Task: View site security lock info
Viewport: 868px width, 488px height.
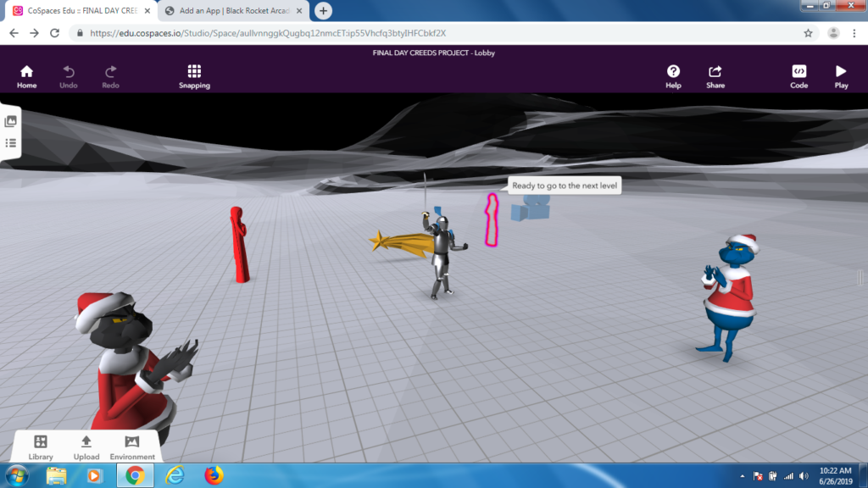Action: (80, 33)
